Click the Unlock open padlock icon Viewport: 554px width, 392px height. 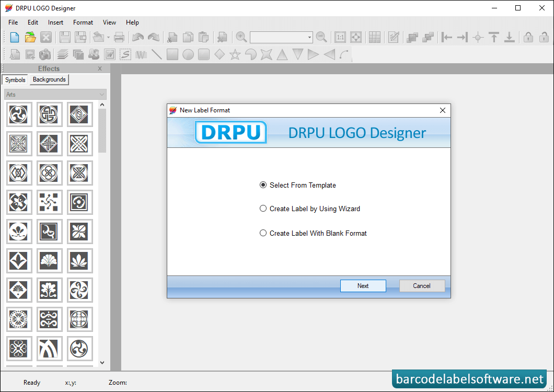point(544,37)
